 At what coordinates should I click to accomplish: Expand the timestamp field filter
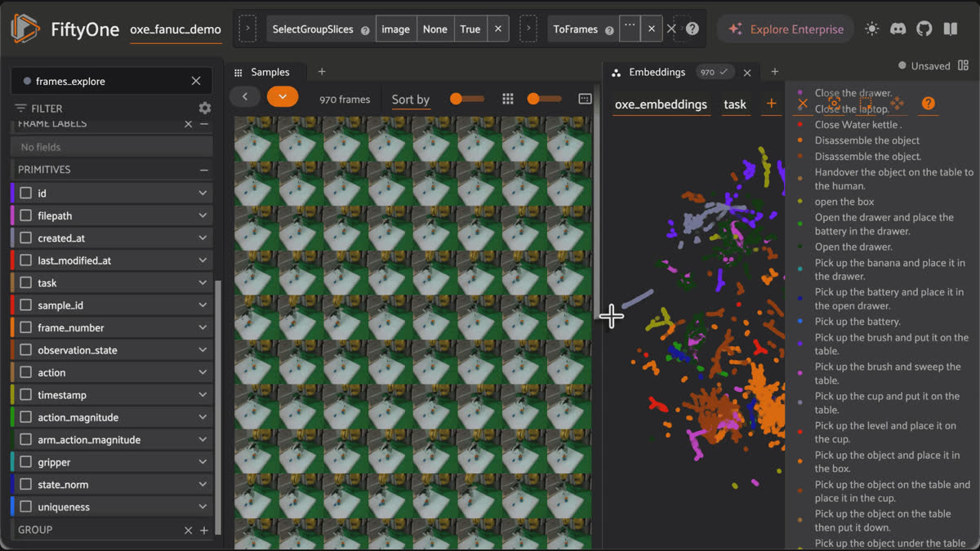pos(203,395)
